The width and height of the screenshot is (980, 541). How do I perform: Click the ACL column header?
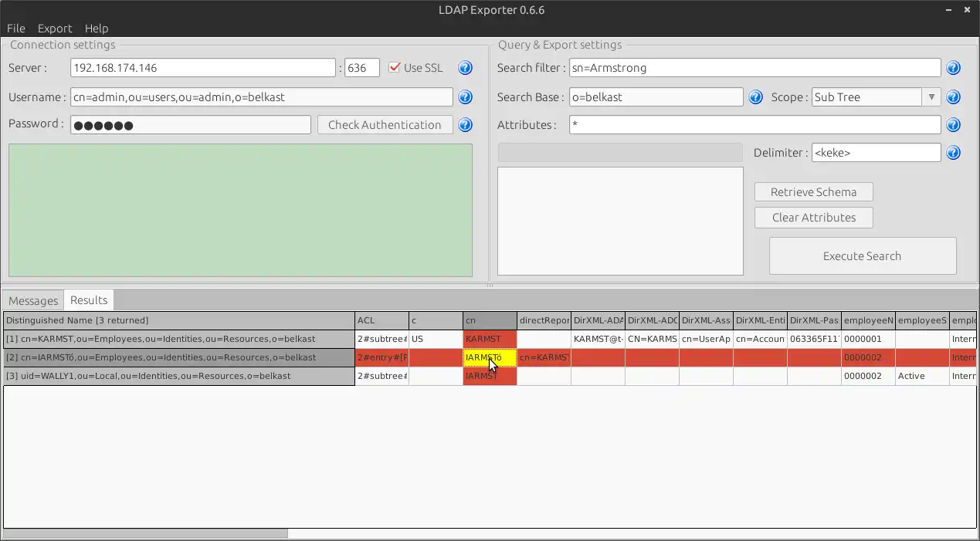(x=381, y=320)
